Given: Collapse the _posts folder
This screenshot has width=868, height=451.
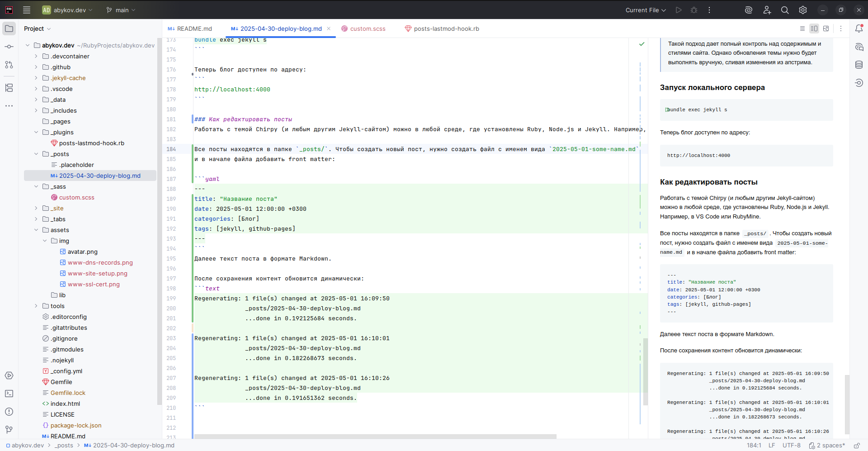Looking at the screenshot, I should point(36,154).
